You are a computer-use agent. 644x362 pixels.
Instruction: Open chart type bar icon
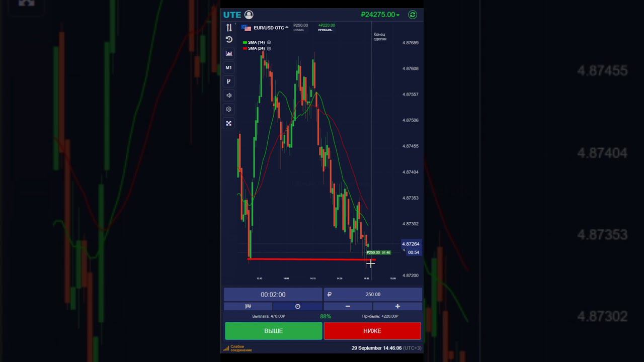click(229, 53)
